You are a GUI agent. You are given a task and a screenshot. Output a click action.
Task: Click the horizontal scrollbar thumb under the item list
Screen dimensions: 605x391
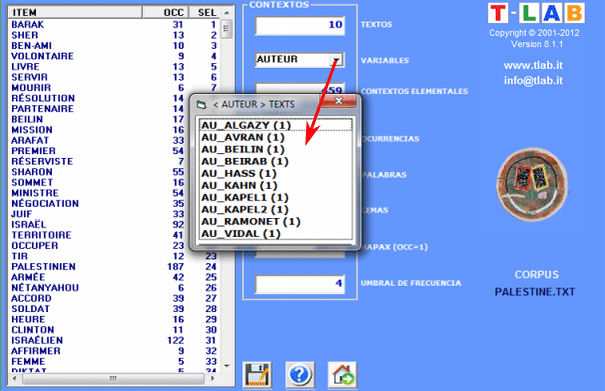click(x=113, y=379)
